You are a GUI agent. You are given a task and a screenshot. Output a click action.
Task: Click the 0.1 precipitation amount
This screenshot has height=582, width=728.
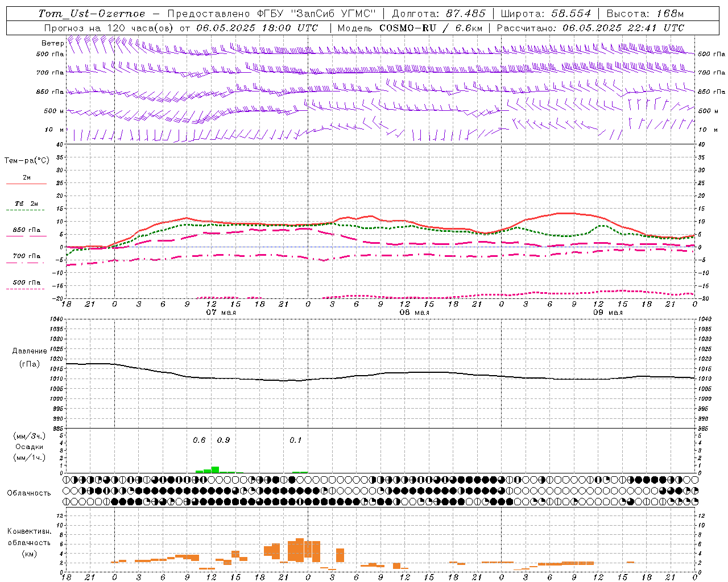(x=296, y=440)
